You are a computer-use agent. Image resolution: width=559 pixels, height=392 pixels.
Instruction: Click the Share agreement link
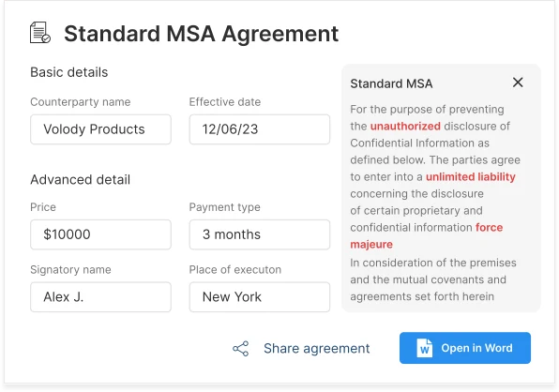(x=316, y=348)
